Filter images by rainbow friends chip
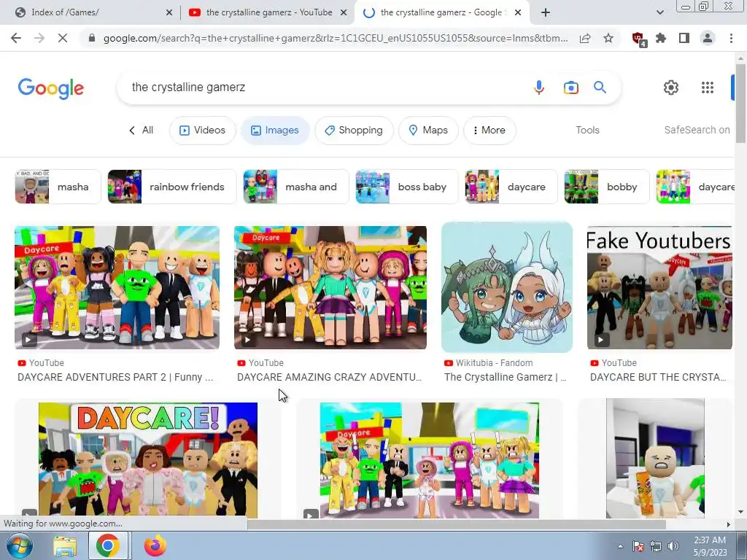This screenshot has height=560, width=747. click(x=172, y=187)
